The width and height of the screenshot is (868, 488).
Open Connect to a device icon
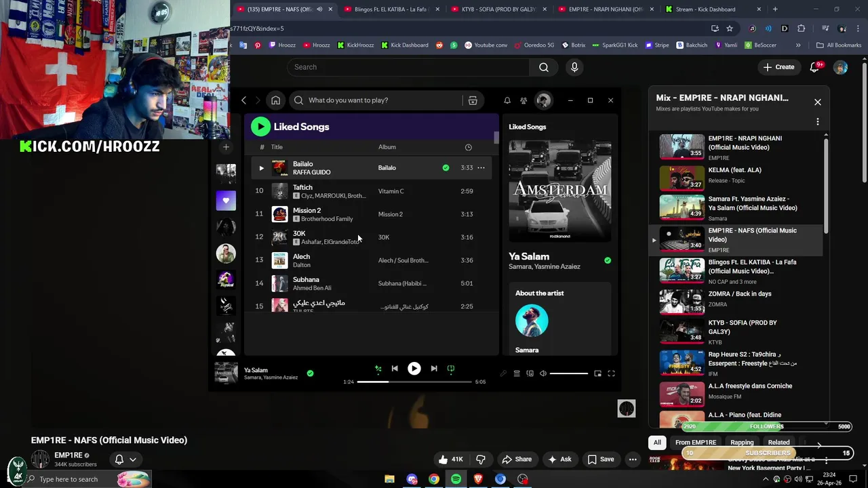(x=530, y=373)
